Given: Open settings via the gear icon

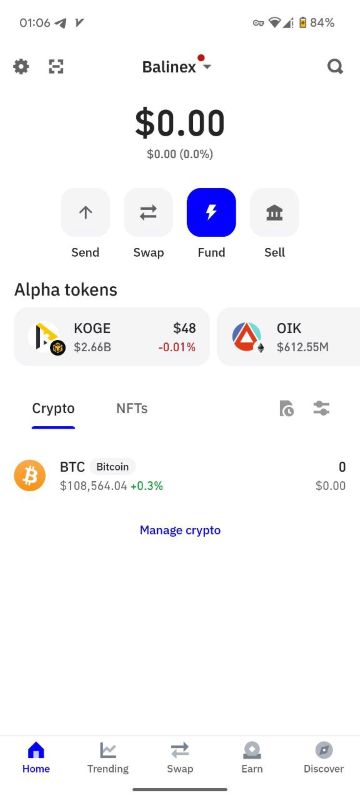Looking at the screenshot, I should [21, 66].
